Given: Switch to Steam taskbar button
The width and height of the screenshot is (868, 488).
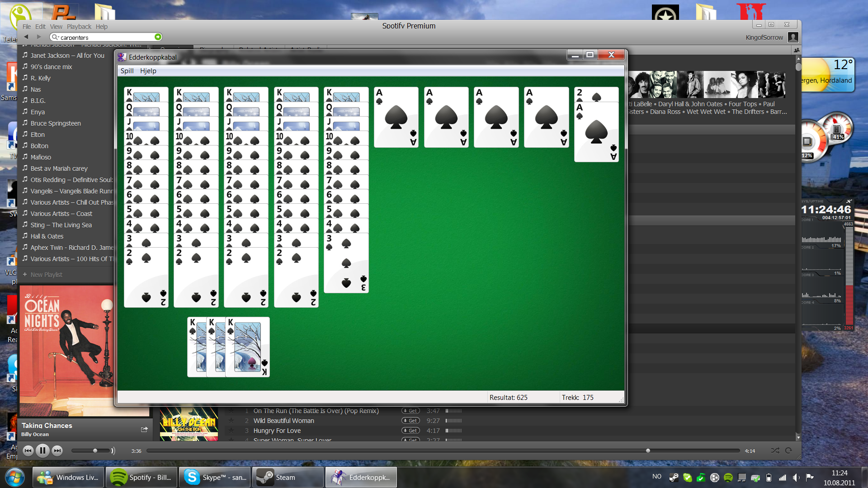Looking at the screenshot, I should (288, 477).
